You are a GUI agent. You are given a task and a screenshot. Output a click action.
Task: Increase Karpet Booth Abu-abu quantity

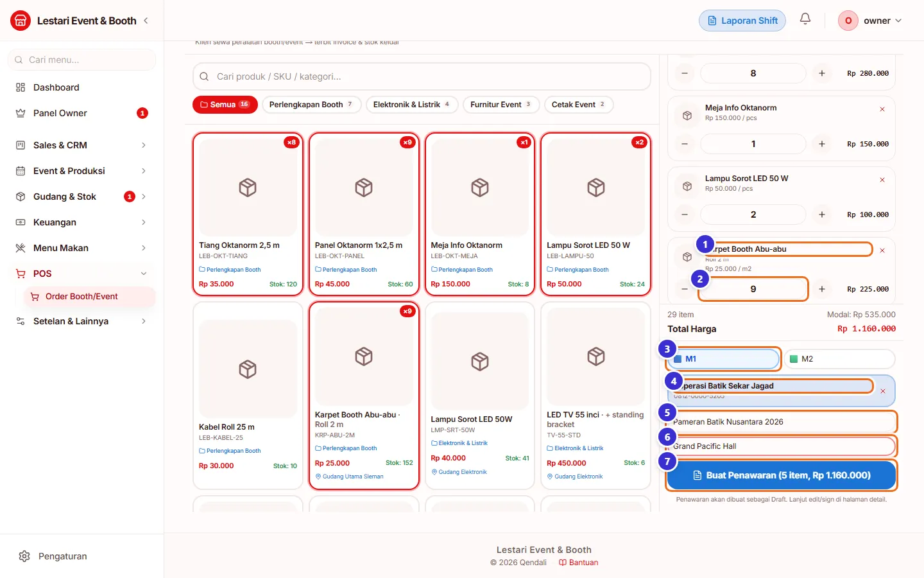[x=822, y=289]
